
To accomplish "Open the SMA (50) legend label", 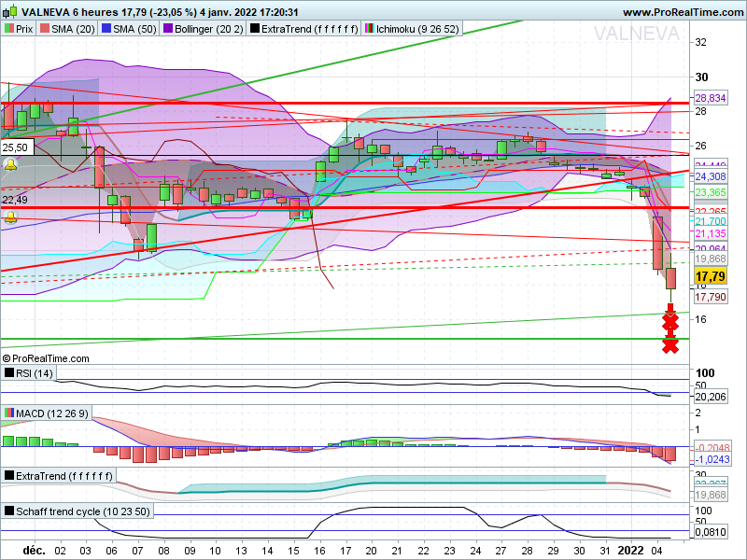I will pos(134,29).
